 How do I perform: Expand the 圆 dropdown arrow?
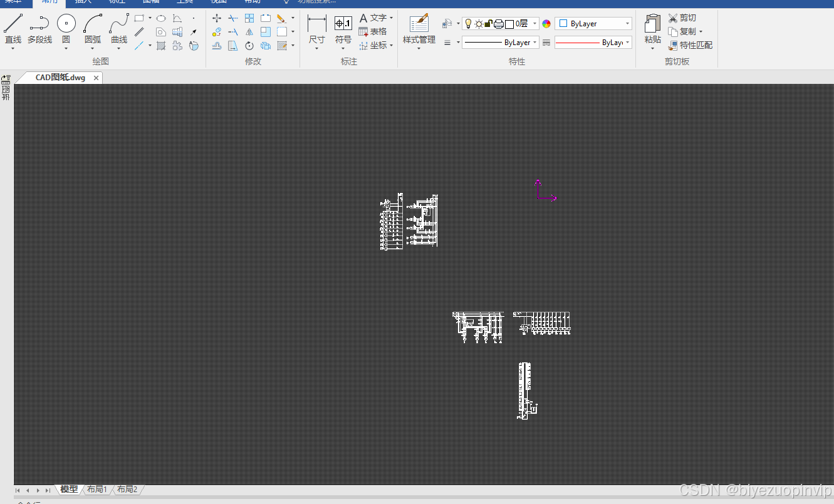(66, 49)
